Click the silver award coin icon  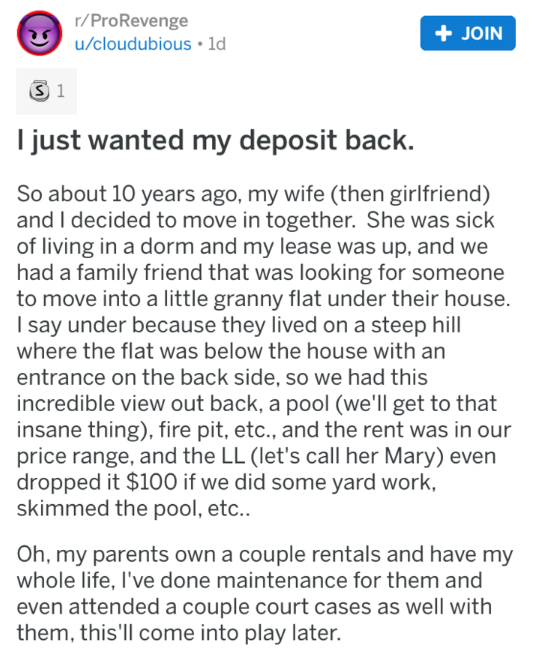point(39,90)
